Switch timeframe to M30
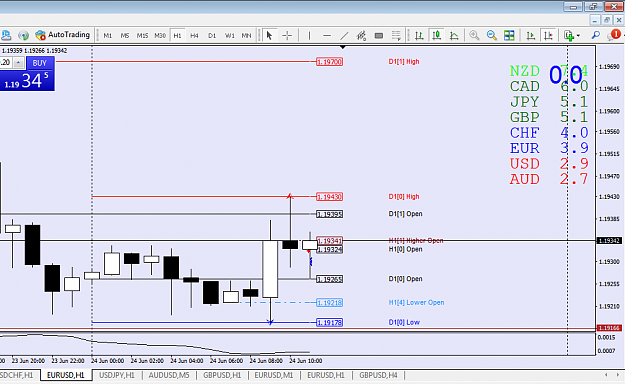 [x=160, y=35]
